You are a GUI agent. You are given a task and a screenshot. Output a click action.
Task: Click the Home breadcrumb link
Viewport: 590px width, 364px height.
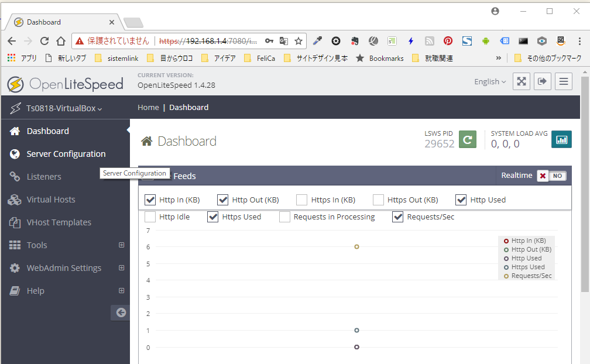[148, 108]
